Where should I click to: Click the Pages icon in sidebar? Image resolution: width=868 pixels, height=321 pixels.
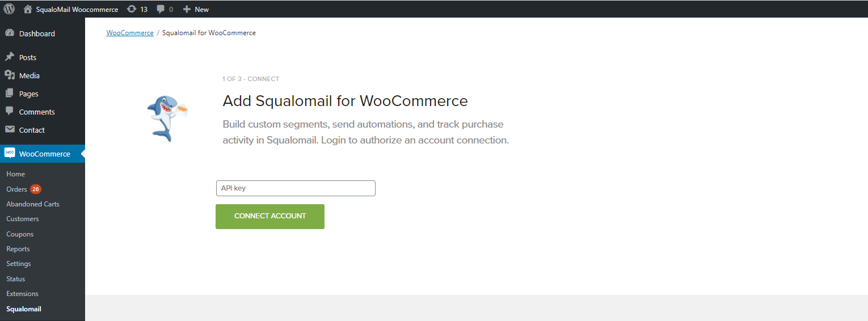(10, 94)
